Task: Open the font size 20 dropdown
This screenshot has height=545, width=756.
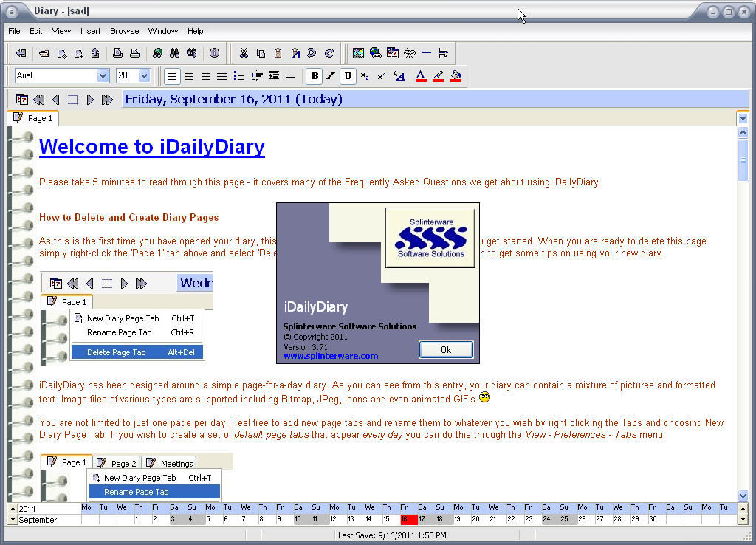Action: 143,75
